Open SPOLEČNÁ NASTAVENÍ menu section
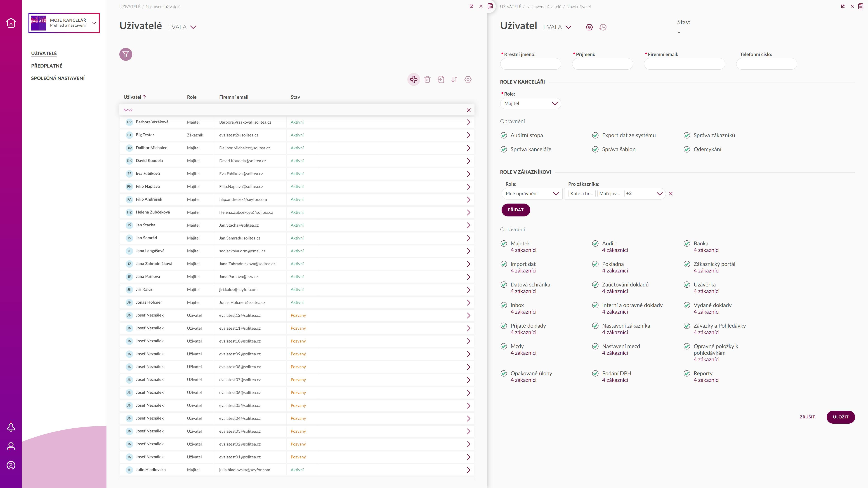 58,78
